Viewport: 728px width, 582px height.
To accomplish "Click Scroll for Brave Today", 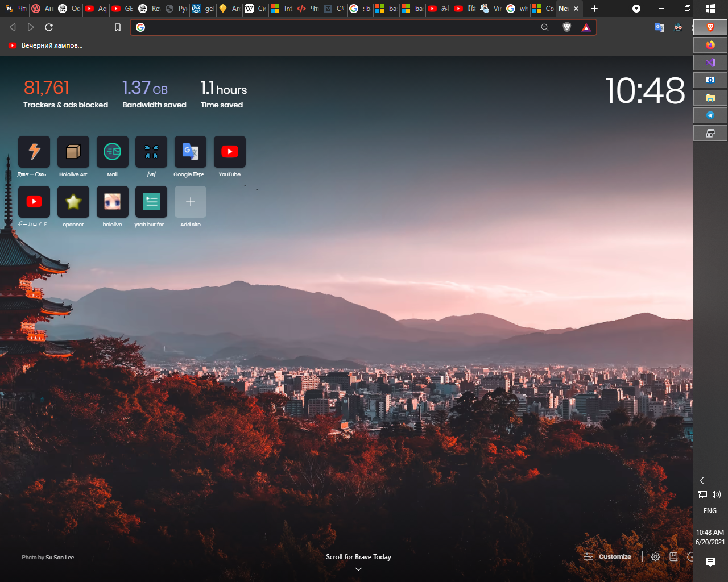I will point(358,557).
